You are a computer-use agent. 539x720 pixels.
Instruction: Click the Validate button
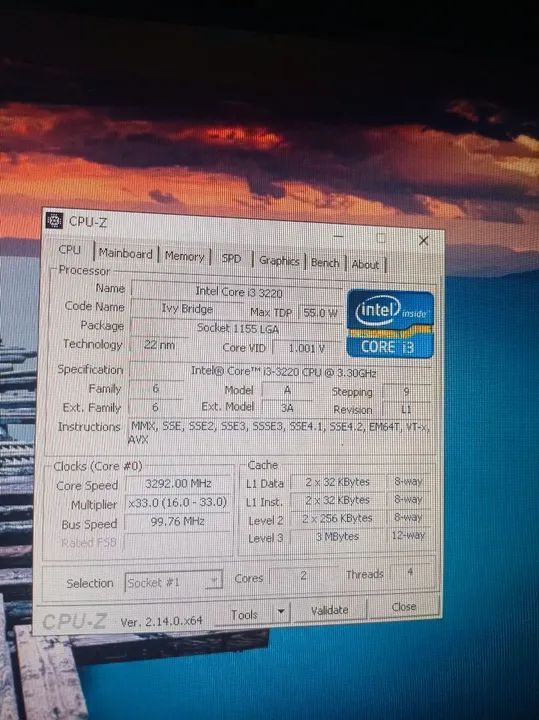tap(330, 610)
